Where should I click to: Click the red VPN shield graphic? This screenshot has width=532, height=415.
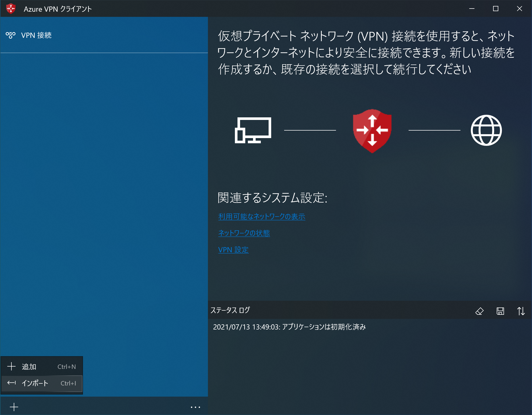372,131
